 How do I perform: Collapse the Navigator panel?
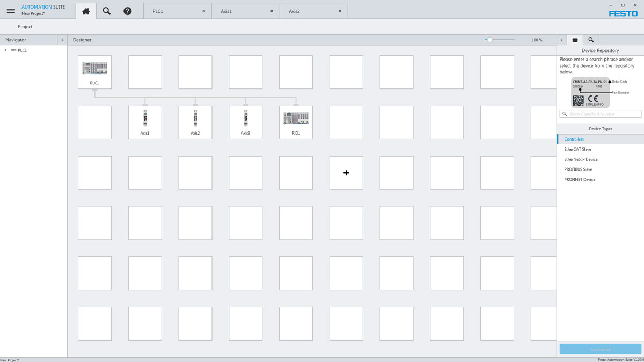[62, 40]
